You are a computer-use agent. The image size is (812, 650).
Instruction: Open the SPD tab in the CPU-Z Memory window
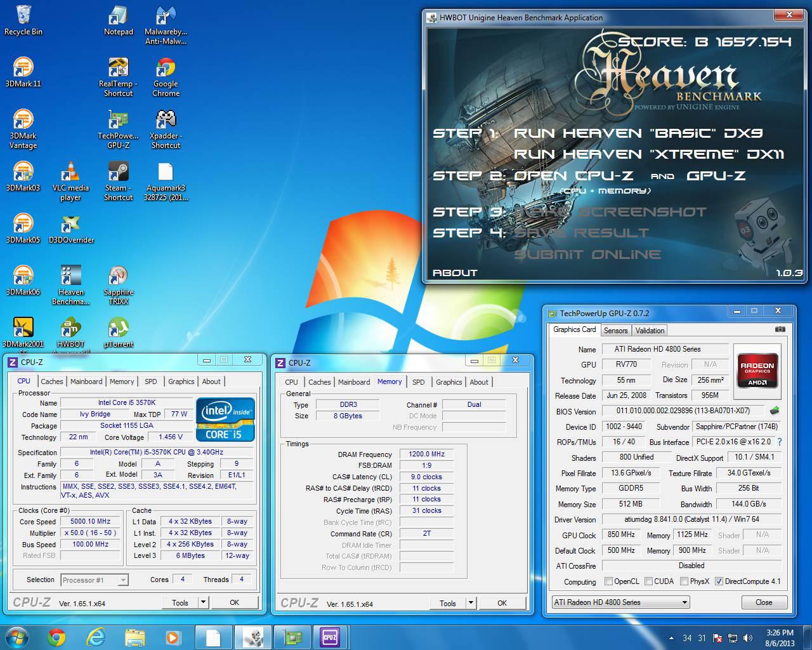pos(419,382)
